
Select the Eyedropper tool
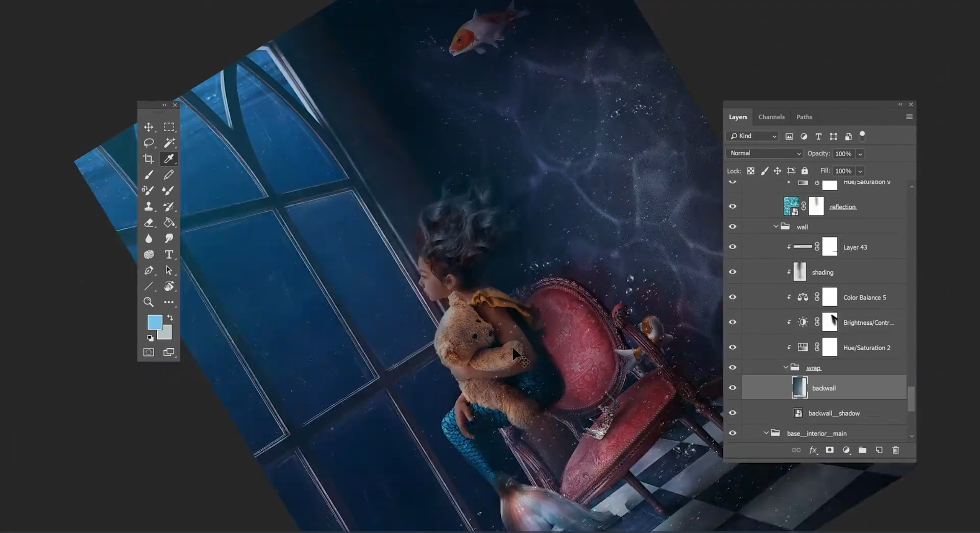tap(169, 159)
